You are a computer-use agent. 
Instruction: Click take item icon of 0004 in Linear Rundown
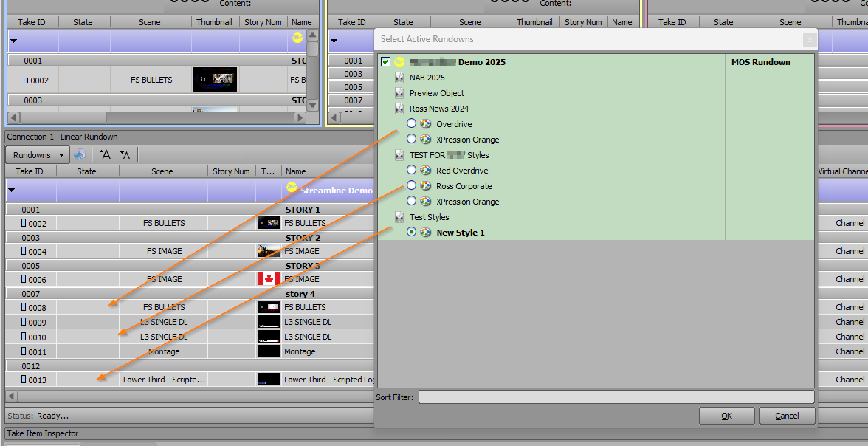click(24, 252)
